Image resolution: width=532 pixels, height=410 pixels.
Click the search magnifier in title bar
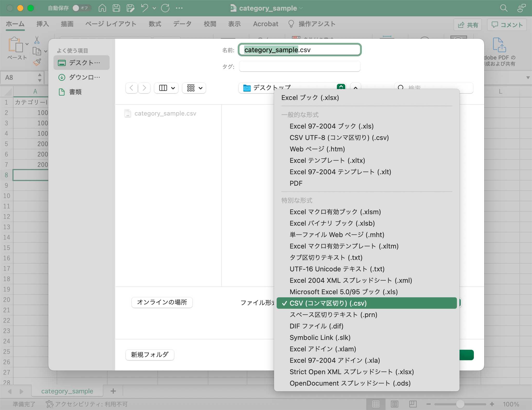tap(504, 8)
